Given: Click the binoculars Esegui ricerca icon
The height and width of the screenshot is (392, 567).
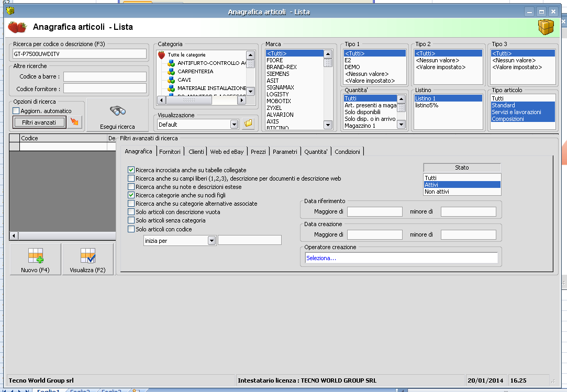Looking at the screenshot, I should point(117,111).
